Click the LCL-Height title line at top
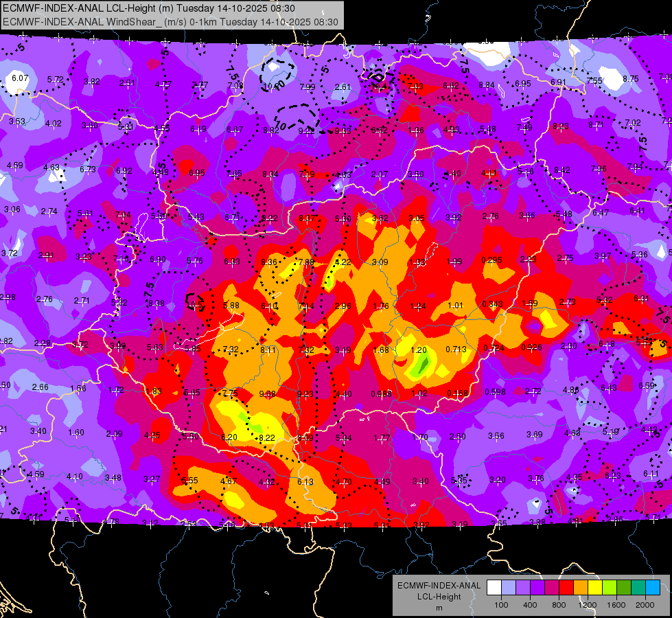The height and width of the screenshot is (618, 672). click(x=149, y=8)
